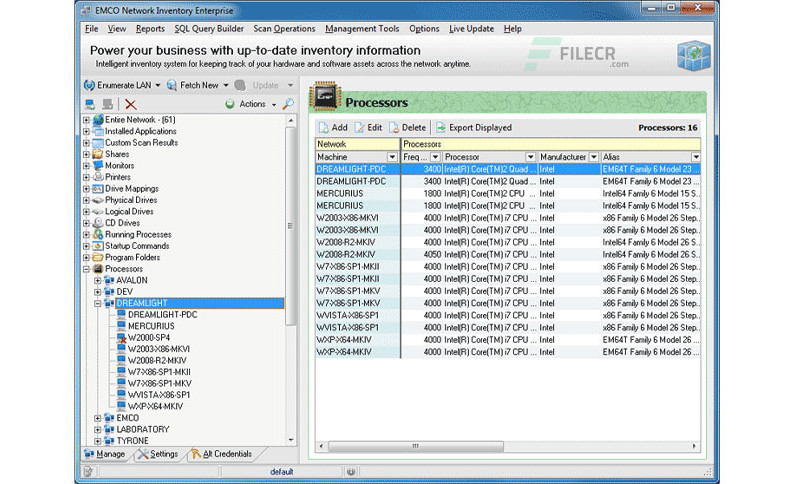Open the Manufacturer column filter dropdown
This screenshot has width=800, height=484.
593,157
